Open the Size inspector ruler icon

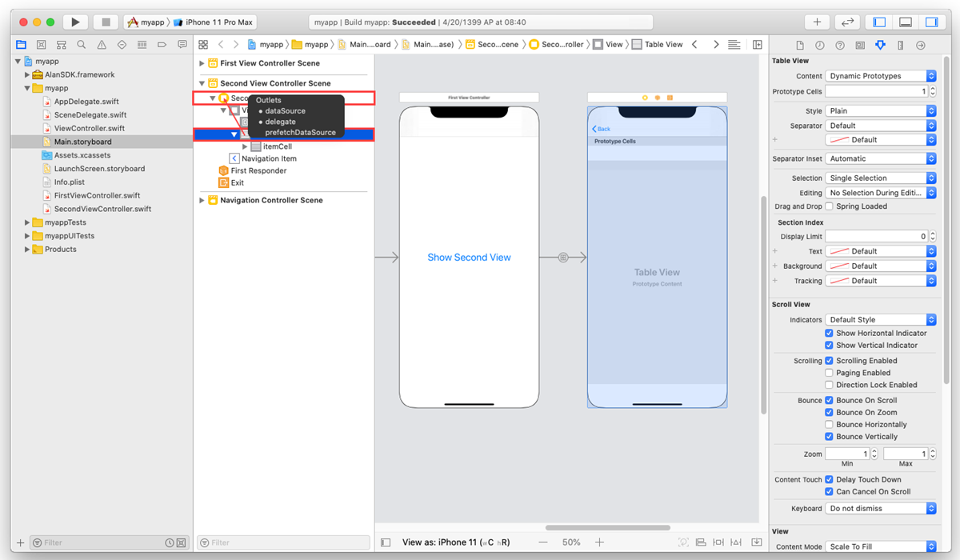900,46
